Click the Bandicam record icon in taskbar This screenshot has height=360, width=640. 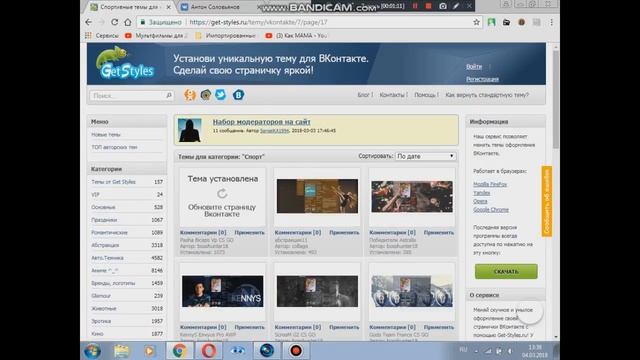pyautogui.click(x=296, y=351)
